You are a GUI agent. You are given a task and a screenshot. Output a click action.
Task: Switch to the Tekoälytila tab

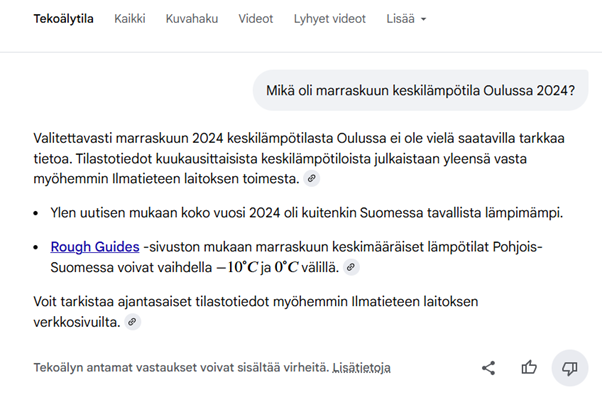tap(63, 19)
